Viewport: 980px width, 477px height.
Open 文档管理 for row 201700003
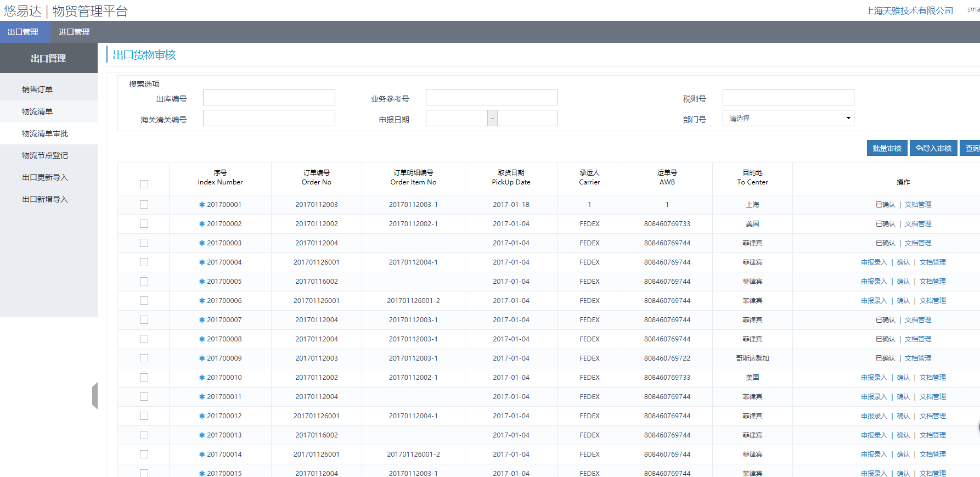[918, 243]
